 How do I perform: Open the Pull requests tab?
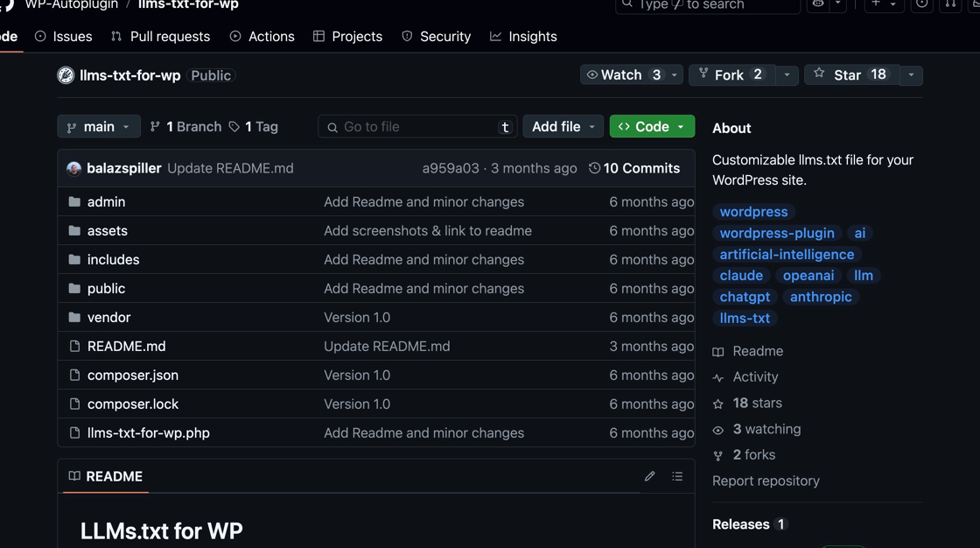click(x=161, y=36)
